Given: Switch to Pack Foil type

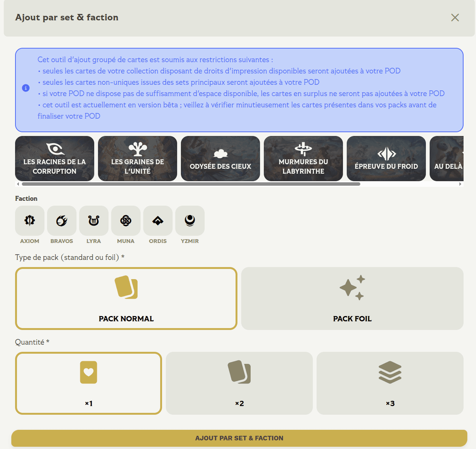Looking at the screenshot, I should 352,298.
